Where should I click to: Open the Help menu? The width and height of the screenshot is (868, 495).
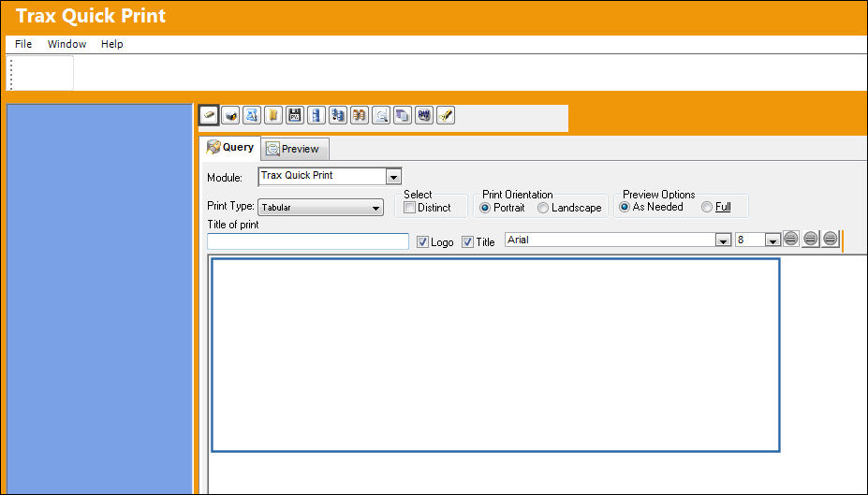point(111,44)
